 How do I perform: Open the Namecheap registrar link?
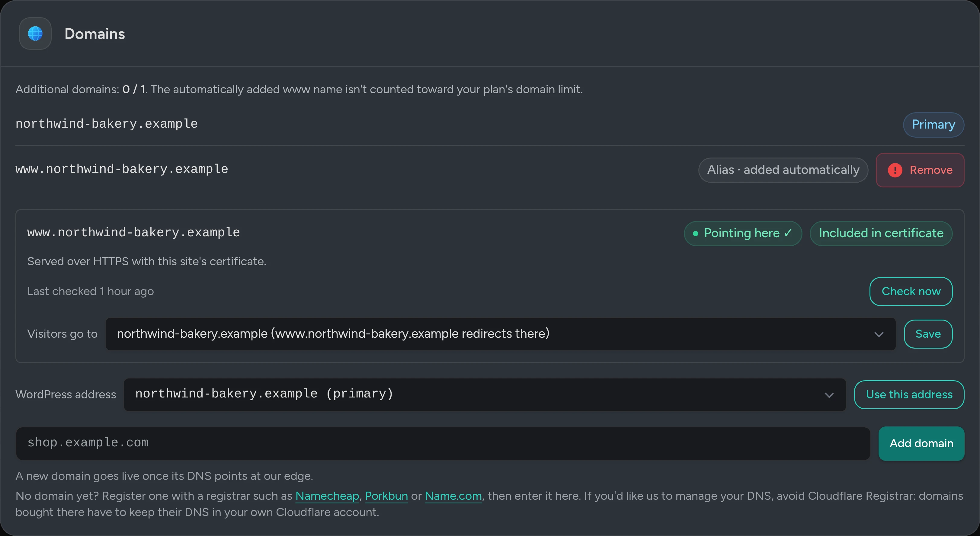(327, 496)
